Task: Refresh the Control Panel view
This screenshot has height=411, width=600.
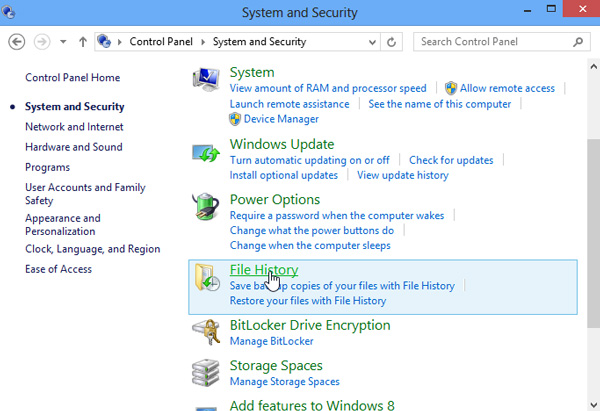Action: [391, 42]
